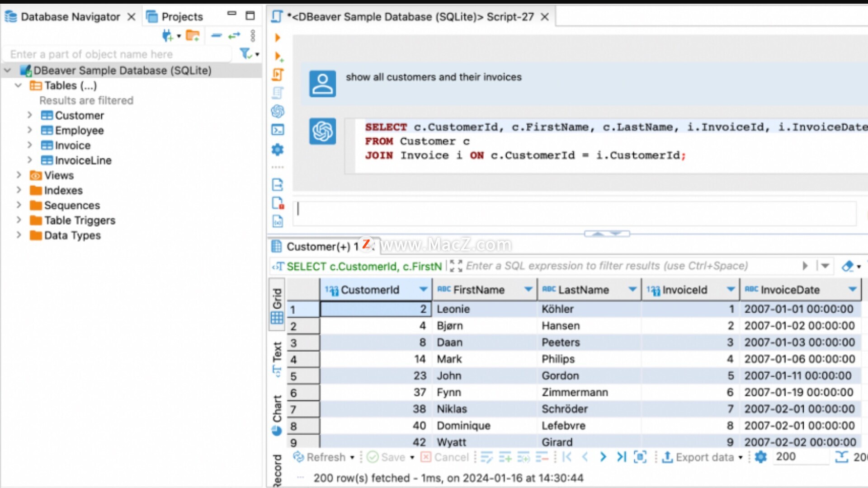Click the cell containing Leonie
The width and height of the screenshot is (868, 488).
pyautogui.click(x=485, y=309)
